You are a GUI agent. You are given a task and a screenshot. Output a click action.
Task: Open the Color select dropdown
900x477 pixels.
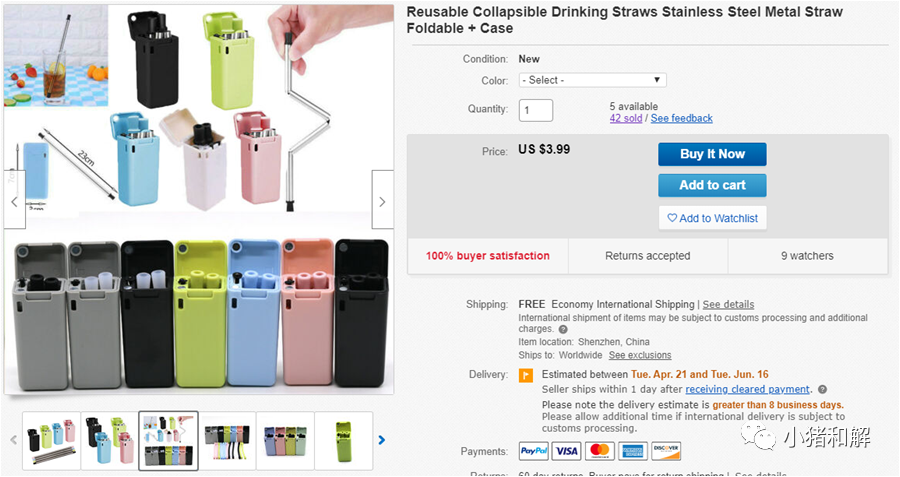click(x=592, y=80)
